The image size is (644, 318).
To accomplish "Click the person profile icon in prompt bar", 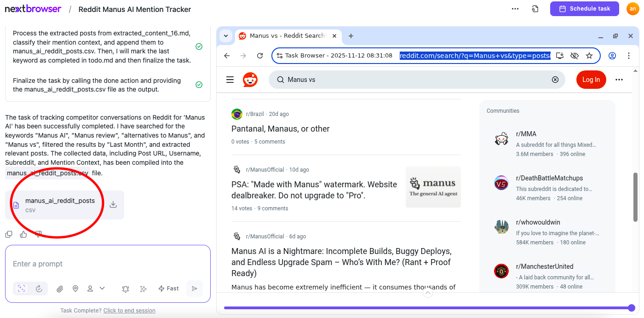I will pyautogui.click(x=90, y=289).
